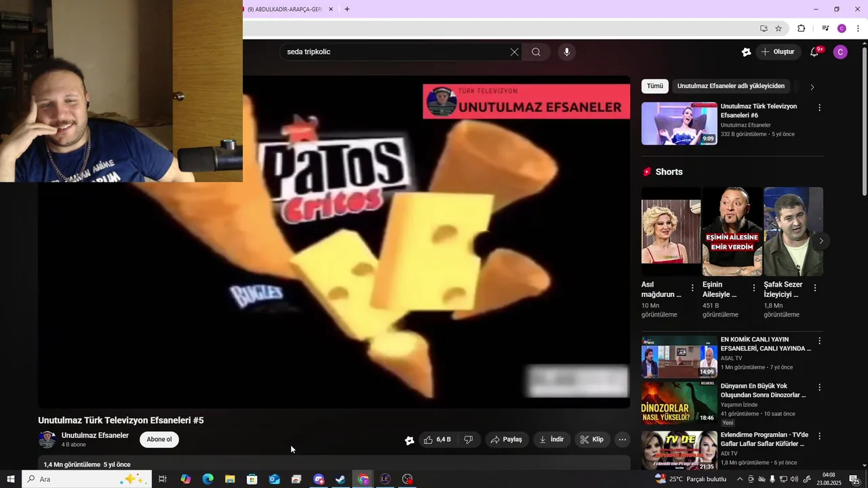
Task: Open EŞİMİN AİLESİNE EMİR VERDİM short thumbnail
Action: tap(732, 231)
